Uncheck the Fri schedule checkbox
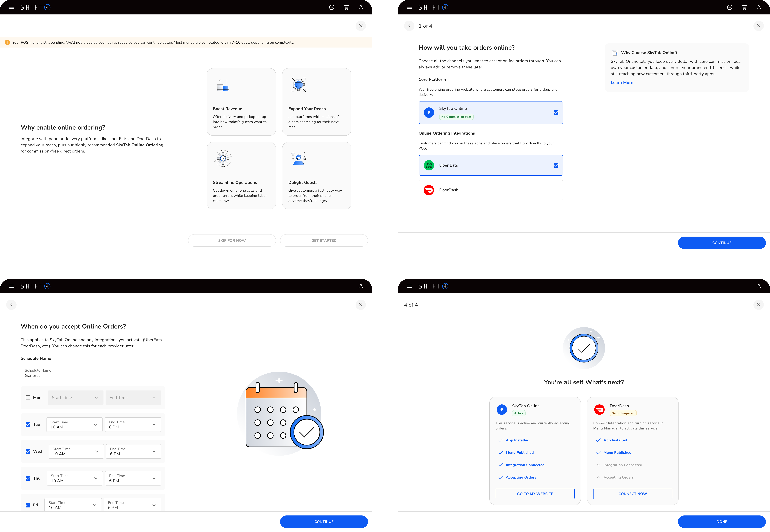This screenshot has width=770, height=532. tap(28, 505)
